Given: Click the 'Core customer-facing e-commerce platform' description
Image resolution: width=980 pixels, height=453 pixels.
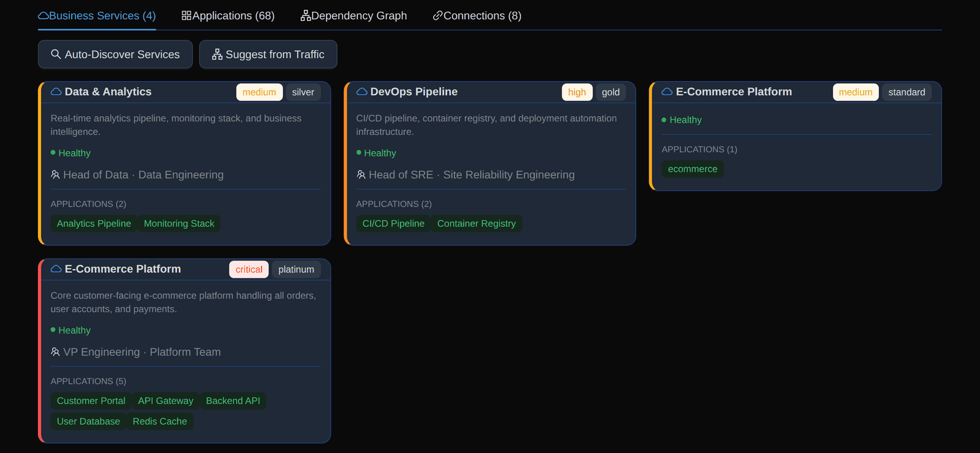Looking at the screenshot, I should [183, 302].
